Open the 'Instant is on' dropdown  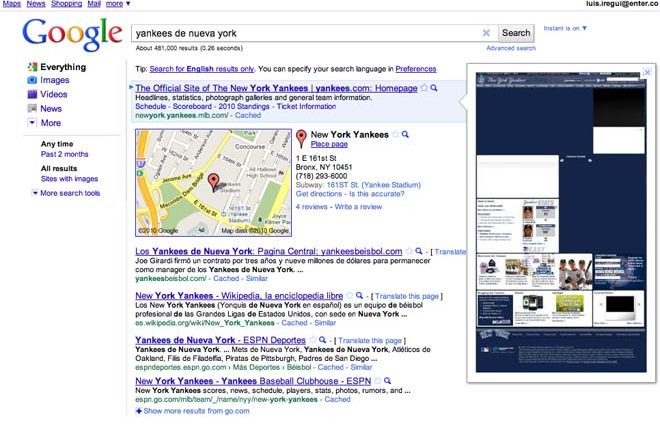coord(565,28)
